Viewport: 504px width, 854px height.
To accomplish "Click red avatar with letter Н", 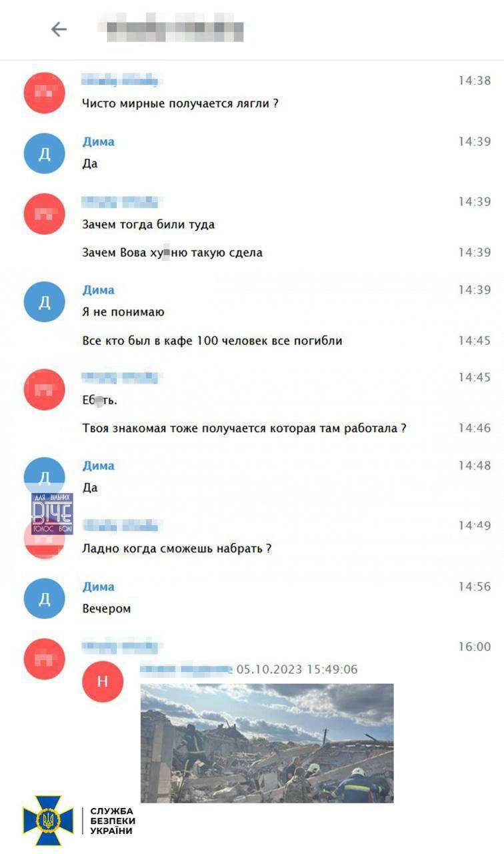I will tap(103, 681).
